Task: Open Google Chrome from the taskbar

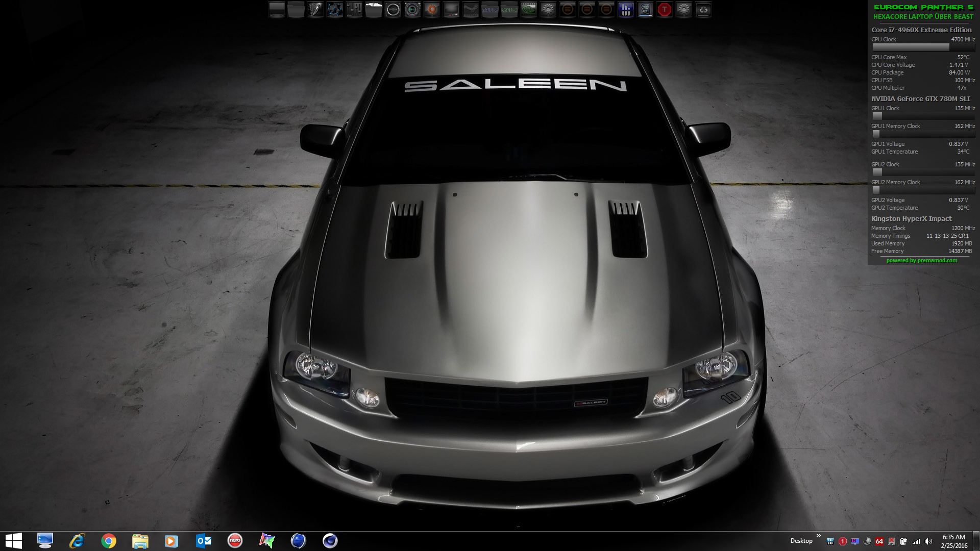Action: [108, 541]
